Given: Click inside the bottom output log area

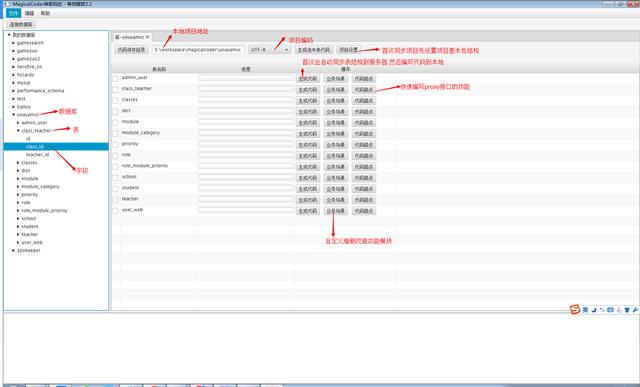Looking at the screenshot, I should [x=321, y=348].
